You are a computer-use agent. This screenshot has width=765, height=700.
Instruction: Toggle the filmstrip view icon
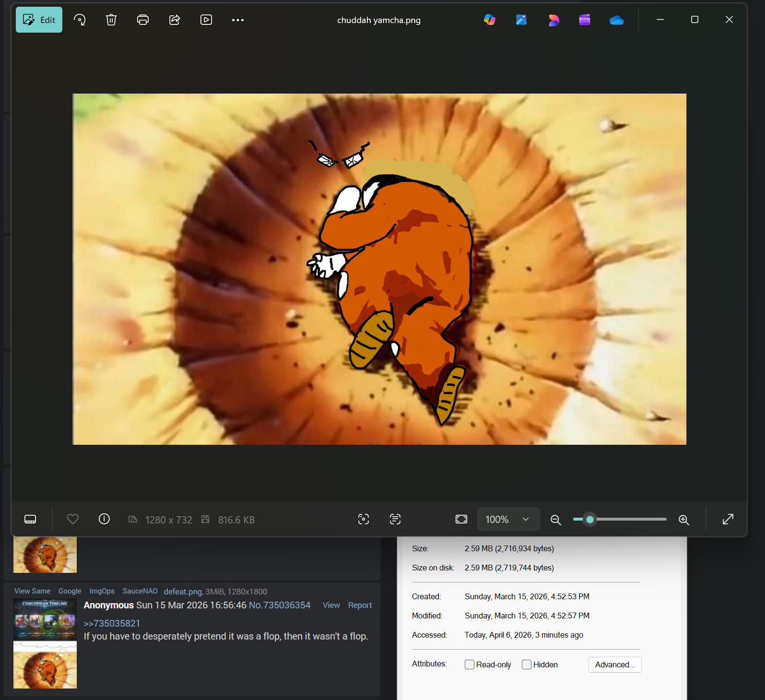tap(30, 519)
